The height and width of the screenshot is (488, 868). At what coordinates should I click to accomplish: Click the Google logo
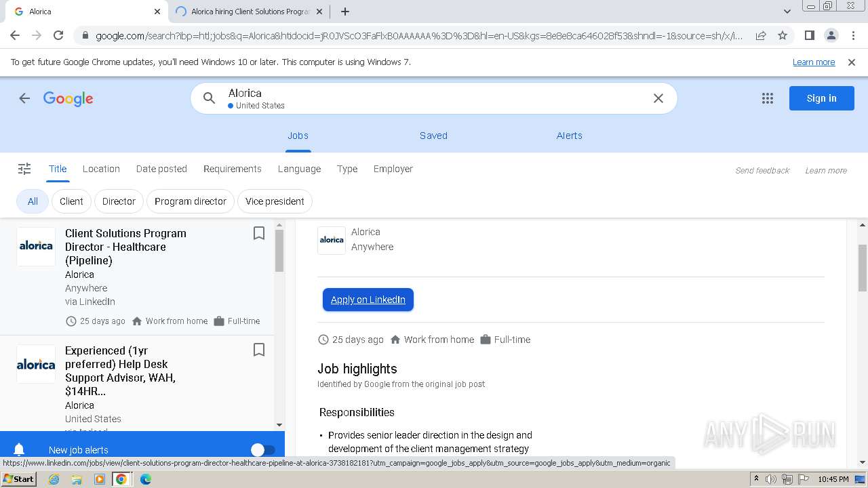tap(68, 99)
